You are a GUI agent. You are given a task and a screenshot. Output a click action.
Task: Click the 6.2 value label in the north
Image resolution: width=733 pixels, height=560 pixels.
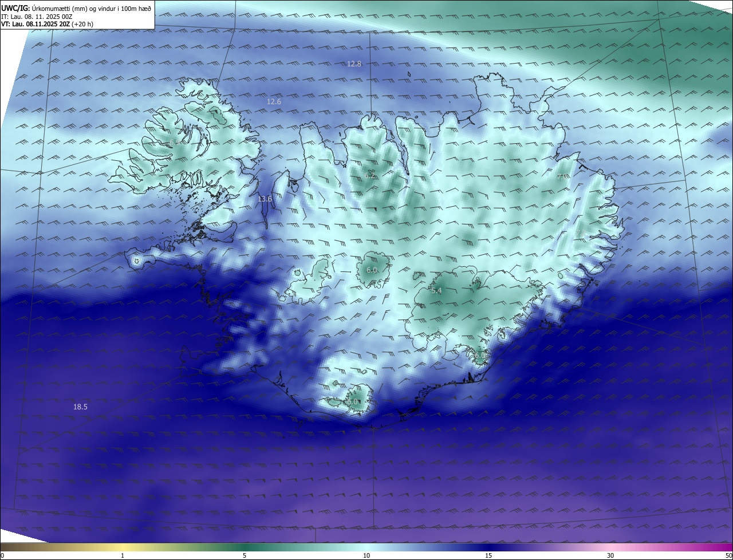tap(371, 175)
